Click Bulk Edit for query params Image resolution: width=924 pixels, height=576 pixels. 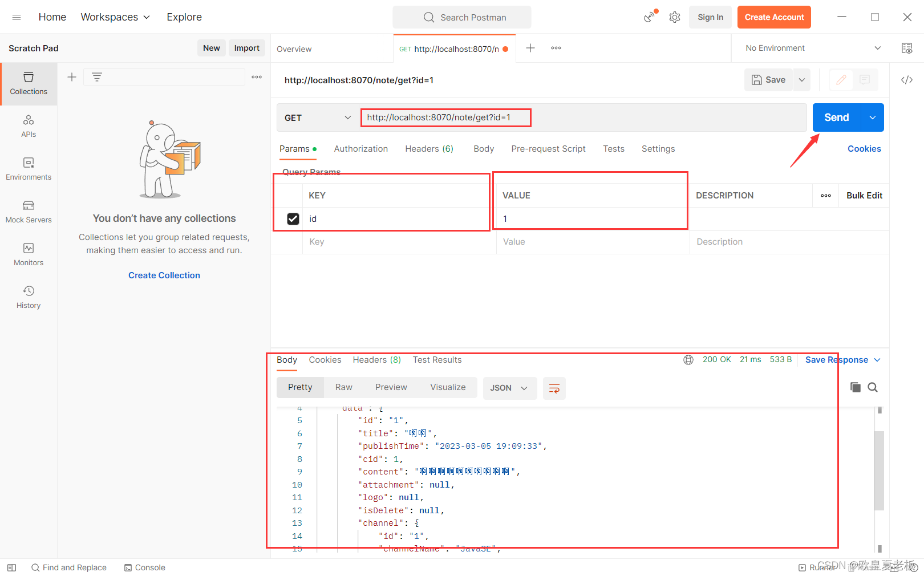click(864, 196)
